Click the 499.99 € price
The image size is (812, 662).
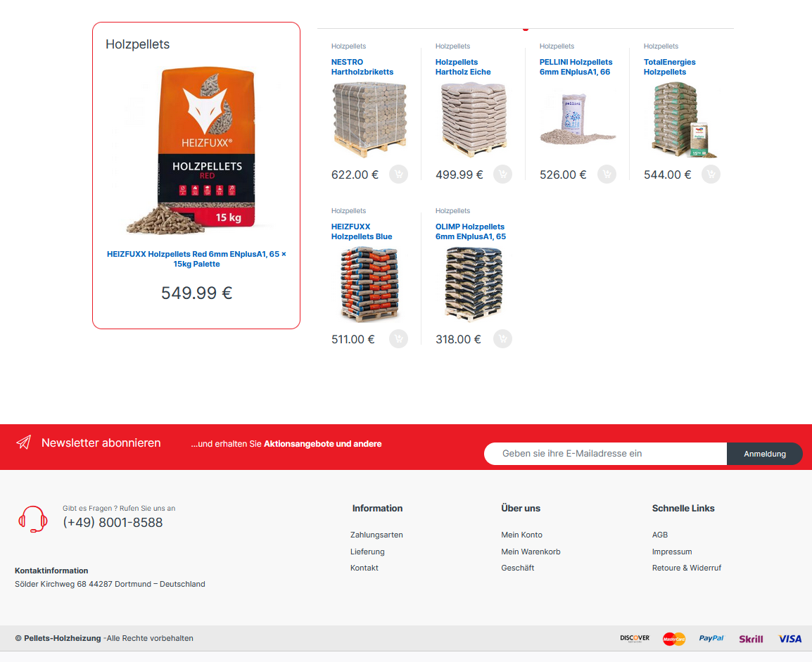tap(459, 174)
